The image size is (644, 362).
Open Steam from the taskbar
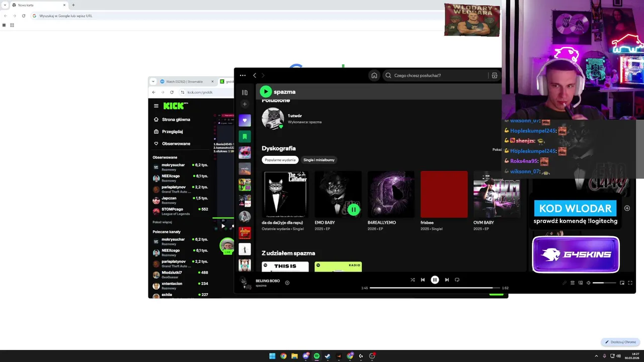click(x=328, y=356)
